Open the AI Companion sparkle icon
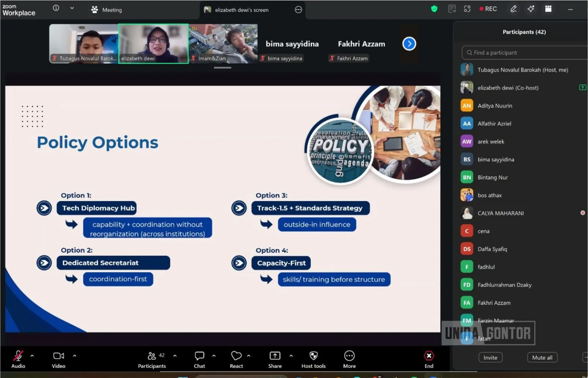This screenshot has width=588, height=378. coord(531,9)
